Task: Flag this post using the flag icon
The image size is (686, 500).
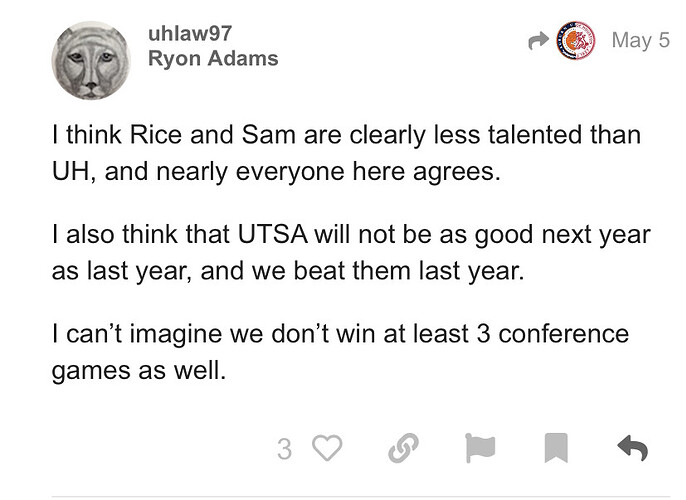Action: (480, 448)
